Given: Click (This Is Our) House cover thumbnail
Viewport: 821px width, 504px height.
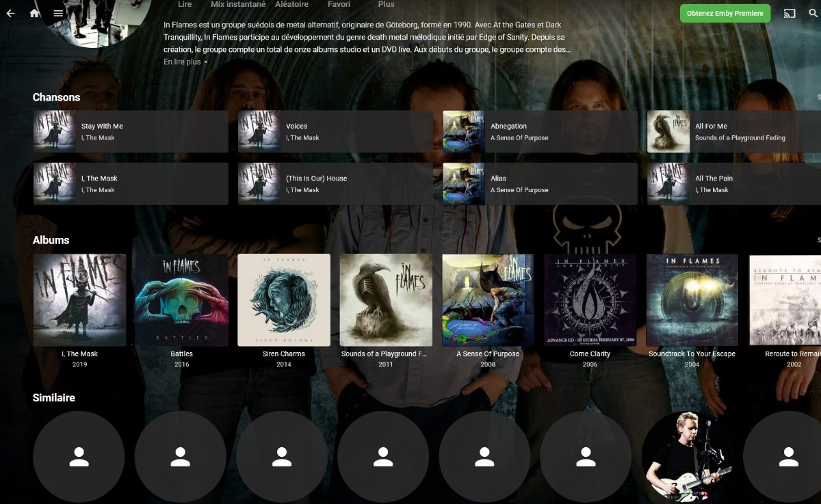Looking at the screenshot, I should tap(259, 183).
